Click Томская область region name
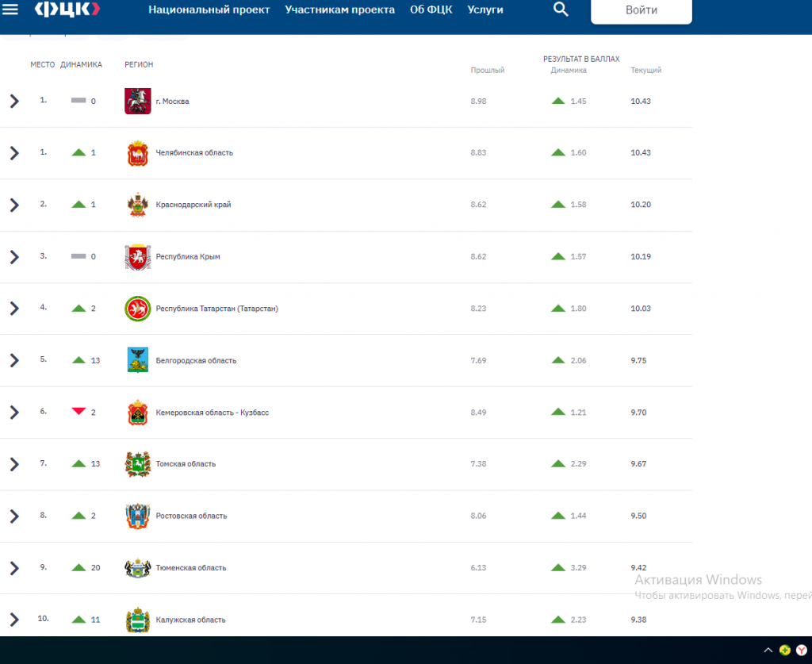 coord(186,464)
